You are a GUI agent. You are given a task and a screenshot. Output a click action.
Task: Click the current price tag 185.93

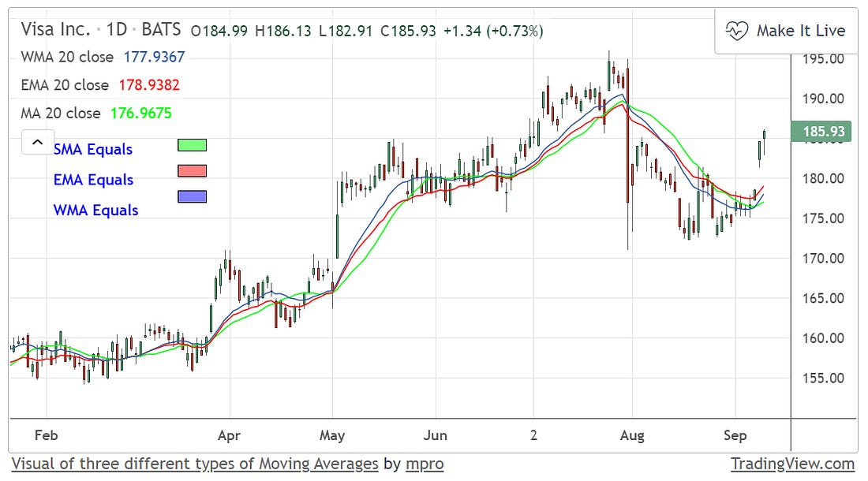coord(821,131)
